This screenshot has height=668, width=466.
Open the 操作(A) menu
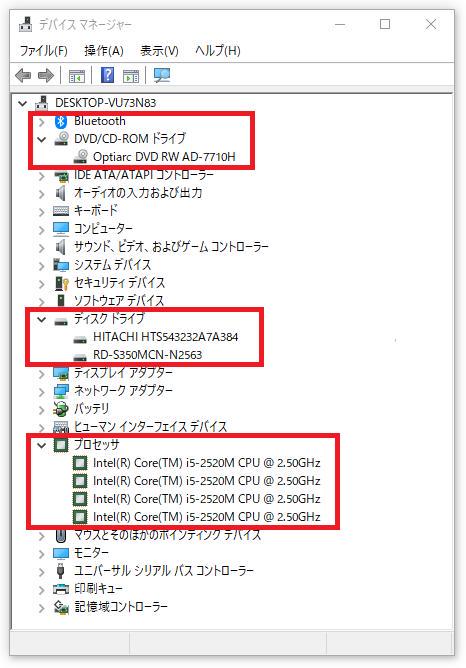pyautogui.click(x=104, y=51)
